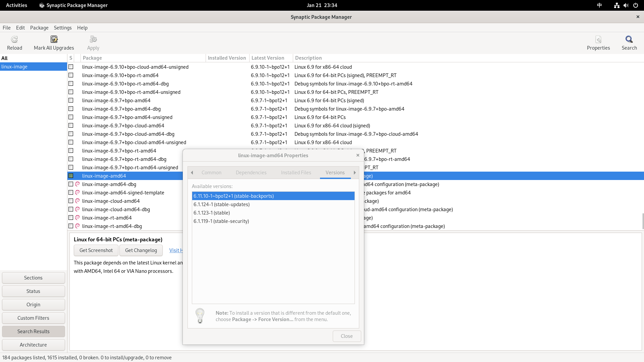Viewport: 644px width, 362px height.
Task: Select version 6.1.124-1 (stable-updates)
Action: pos(273,204)
